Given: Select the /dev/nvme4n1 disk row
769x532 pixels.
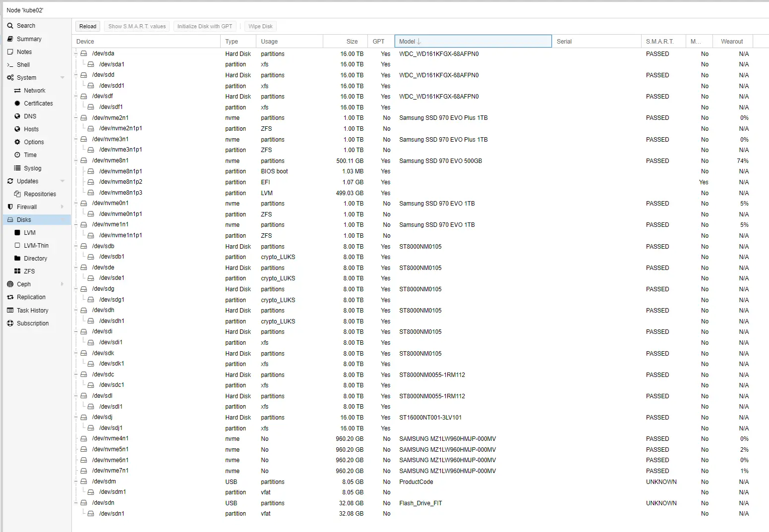Looking at the screenshot, I should click(x=110, y=438).
